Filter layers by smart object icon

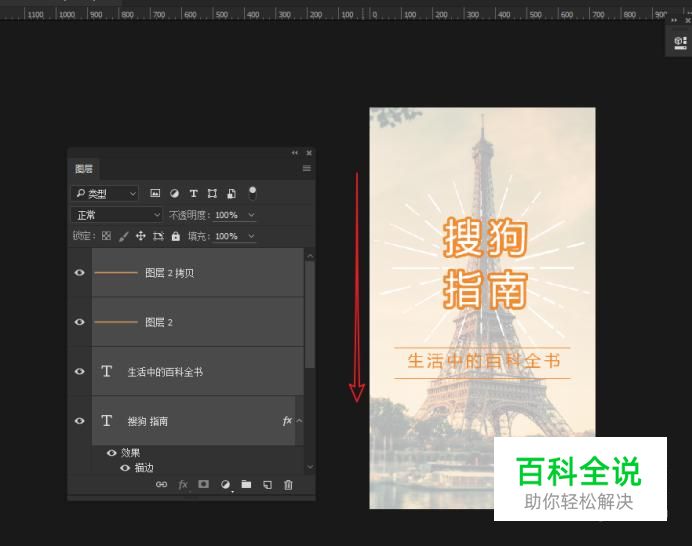point(231,193)
